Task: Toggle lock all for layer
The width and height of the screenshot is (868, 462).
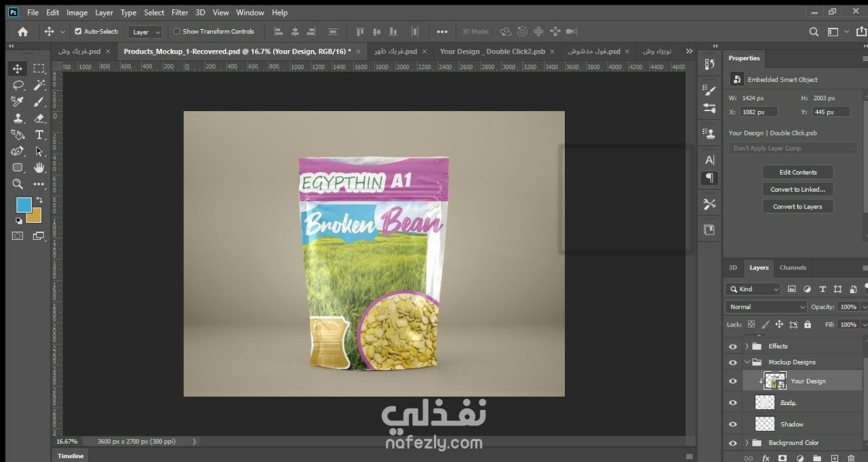Action: click(807, 324)
